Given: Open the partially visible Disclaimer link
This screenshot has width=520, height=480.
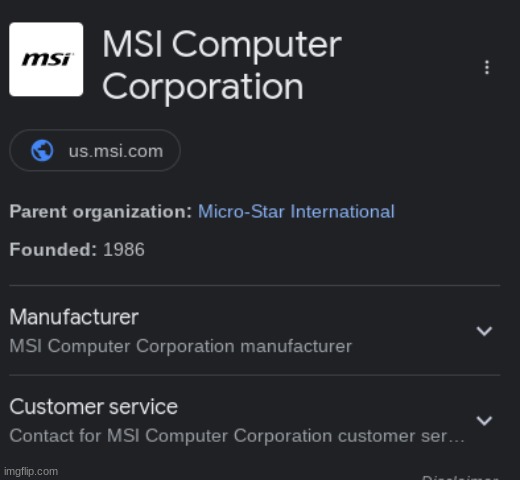Looking at the screenshot, I should pyautogui.click(x=460, y=477).
